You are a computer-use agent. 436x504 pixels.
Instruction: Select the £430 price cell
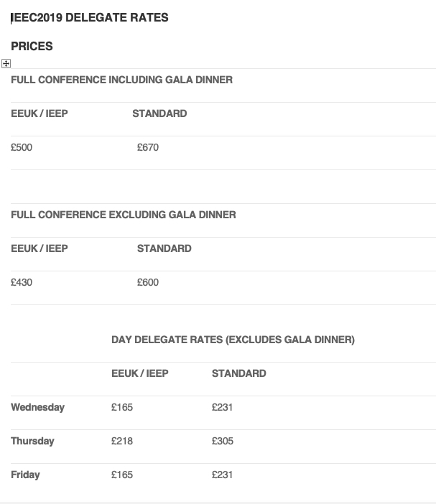click(22, 283)
